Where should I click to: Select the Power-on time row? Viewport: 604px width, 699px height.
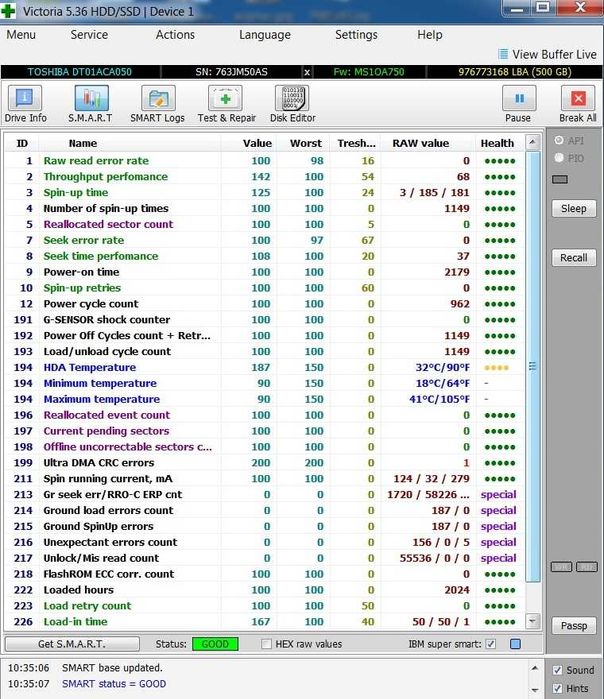[x=264, y=272]
